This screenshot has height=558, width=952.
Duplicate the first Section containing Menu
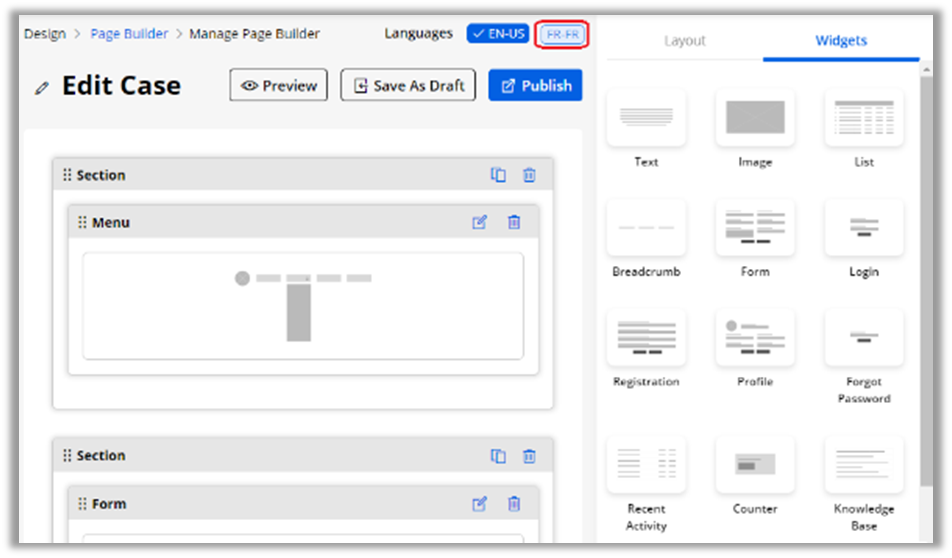tap(498, 175)
